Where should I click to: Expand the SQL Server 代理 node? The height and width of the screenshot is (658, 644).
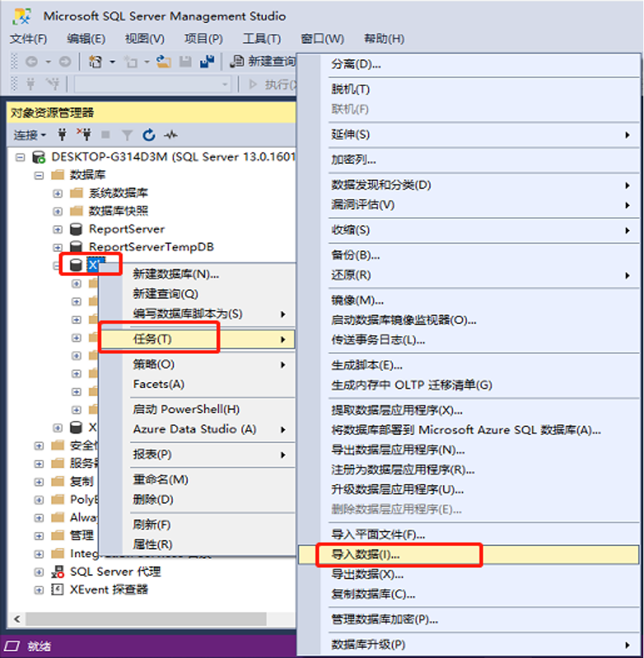[x=39, y=572]
